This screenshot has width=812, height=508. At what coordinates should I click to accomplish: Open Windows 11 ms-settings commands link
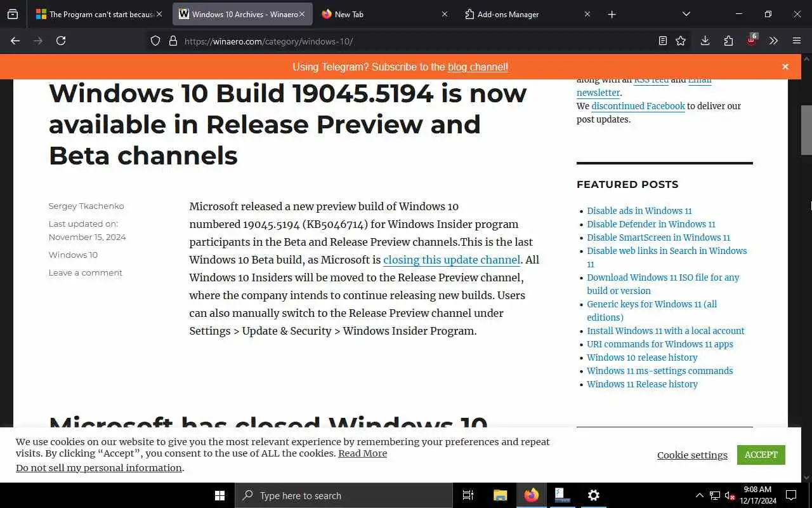(660, 371)
